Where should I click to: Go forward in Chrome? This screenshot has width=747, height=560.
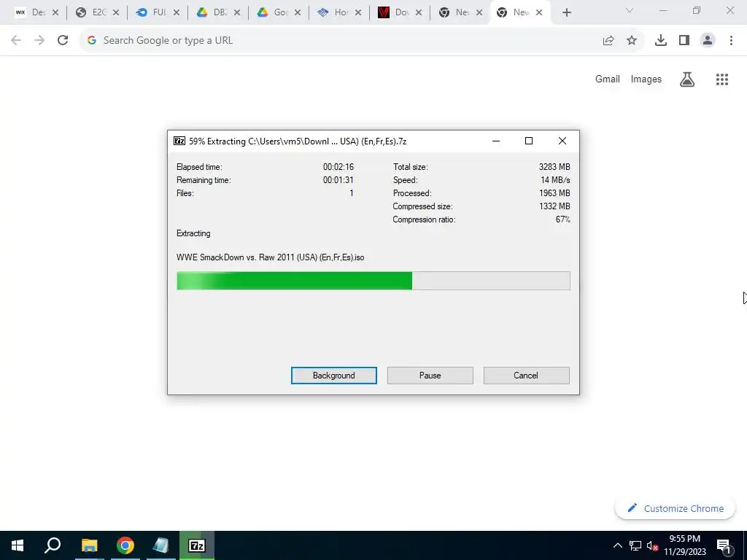(39, 40)
